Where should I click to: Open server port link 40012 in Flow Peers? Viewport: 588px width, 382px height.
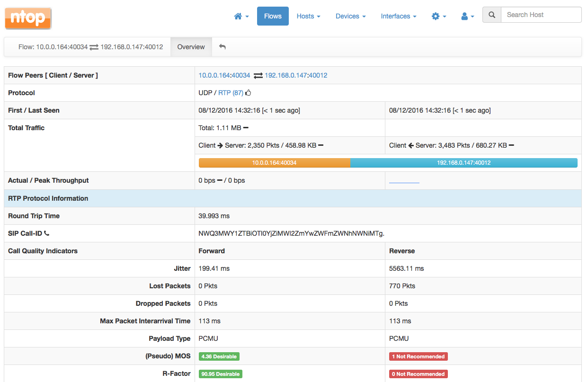click(318, 75)
